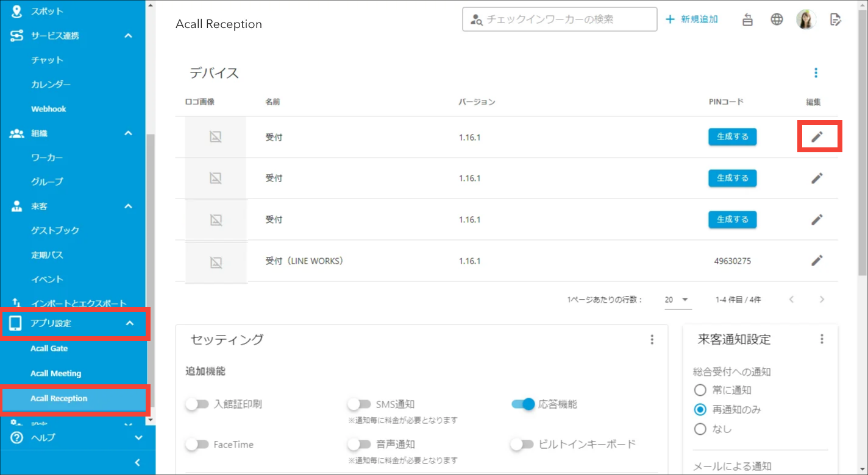This screenshot has width=868, height=475.
Task: Open グループ in the sidebar
Action: tap(47, 182)
